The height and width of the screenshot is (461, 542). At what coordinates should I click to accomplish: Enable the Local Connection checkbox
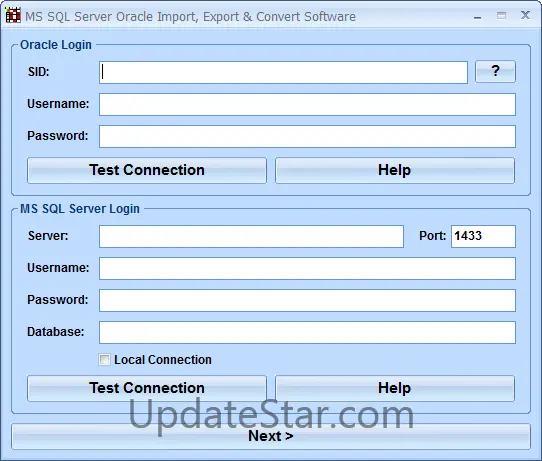coord(104,360)
